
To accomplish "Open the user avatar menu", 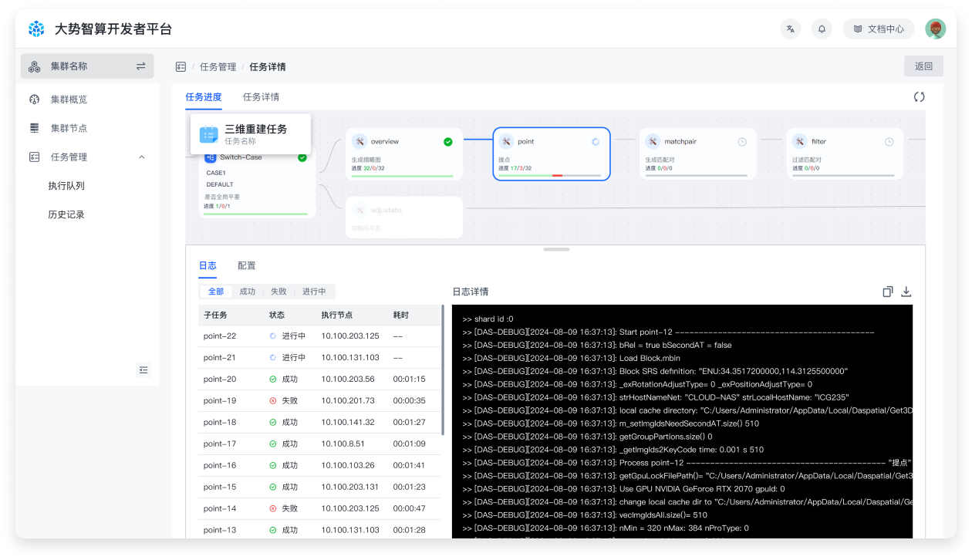I will [936, 29].
